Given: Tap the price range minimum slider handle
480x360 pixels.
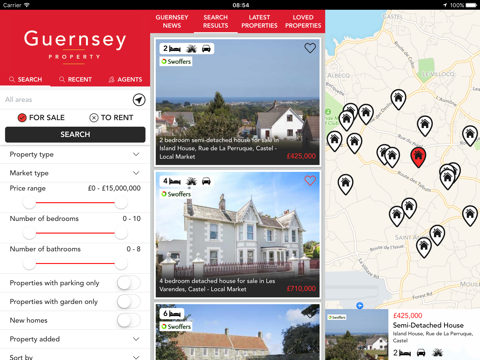Looking at the screenshot, I should (29, 202).
